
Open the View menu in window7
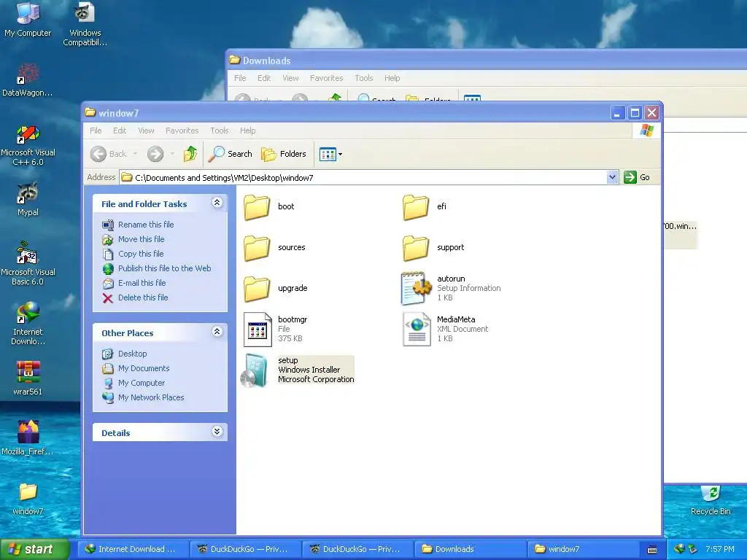tap(146, 131)
